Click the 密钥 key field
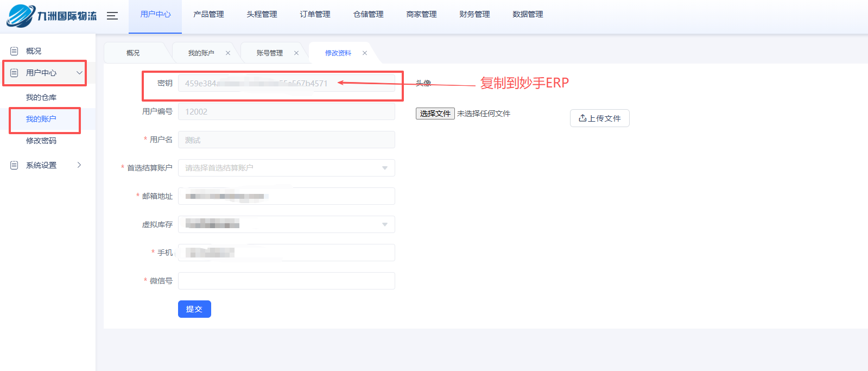Screen dimensions: 868x371 pos(286,83)
